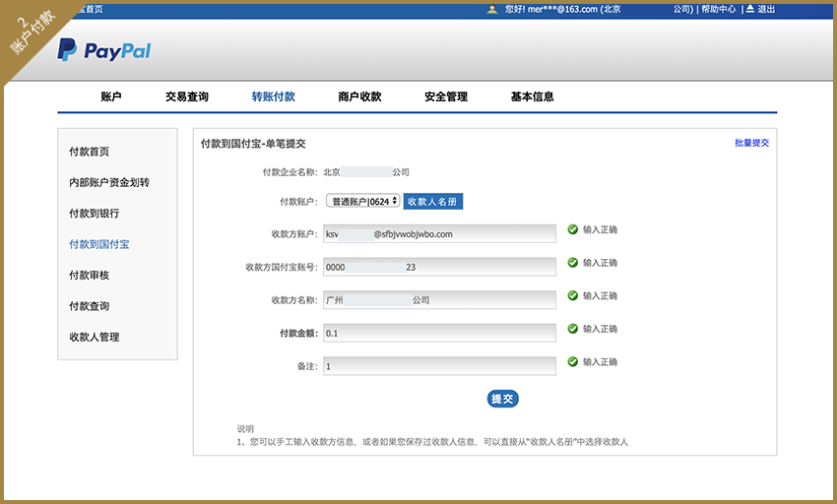
Task: Select the 转账付款 navigation tab
Action: (x=274, y=96)
